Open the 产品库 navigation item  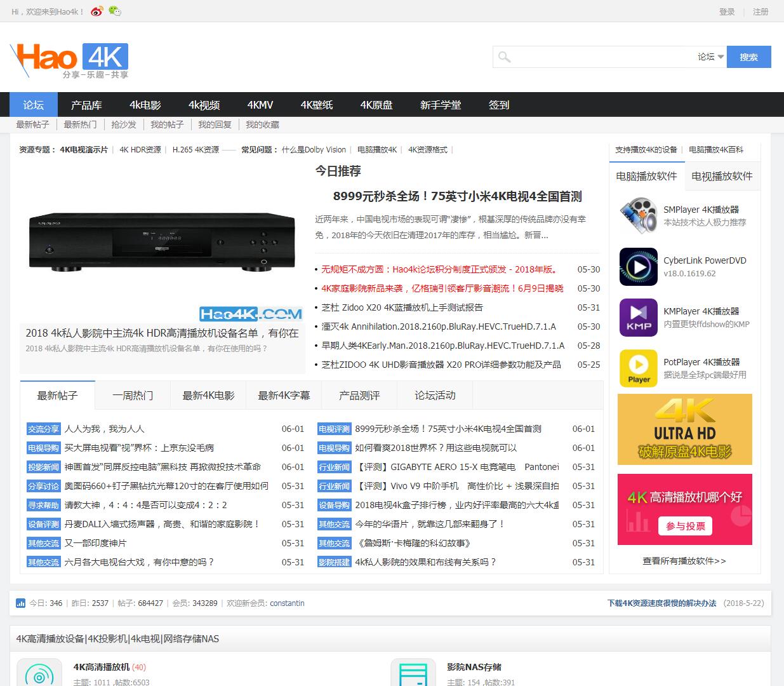[x=86, y=105]
